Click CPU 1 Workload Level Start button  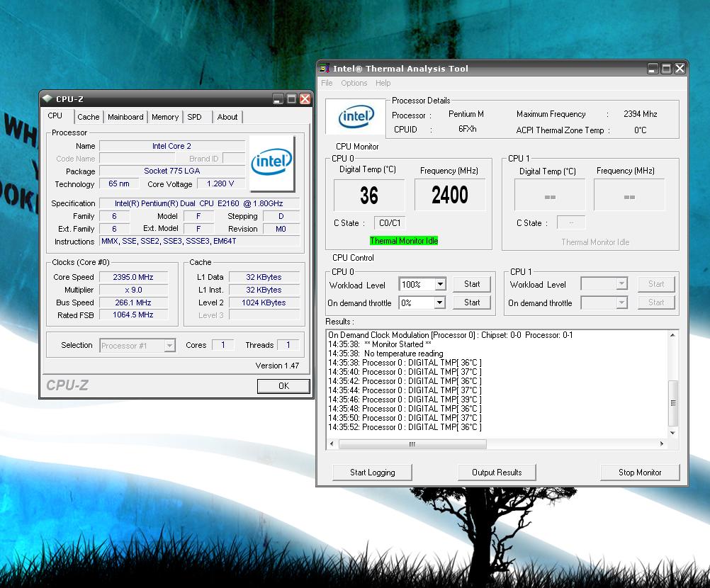656,284
